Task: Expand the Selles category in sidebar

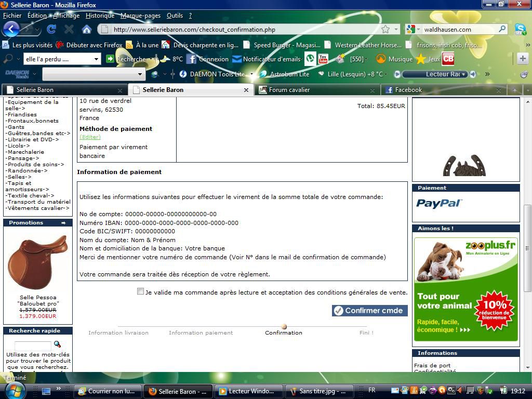Action: [18, 177]
